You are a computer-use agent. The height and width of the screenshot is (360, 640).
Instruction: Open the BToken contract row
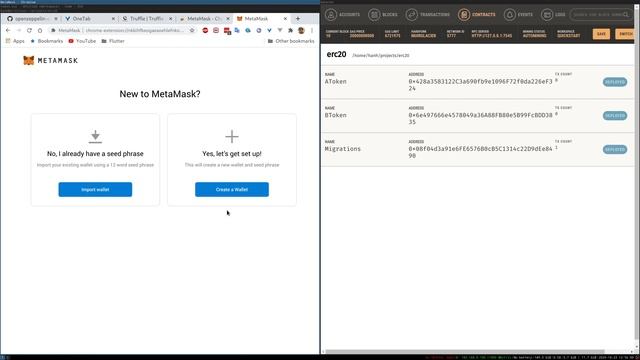(478, 116)
